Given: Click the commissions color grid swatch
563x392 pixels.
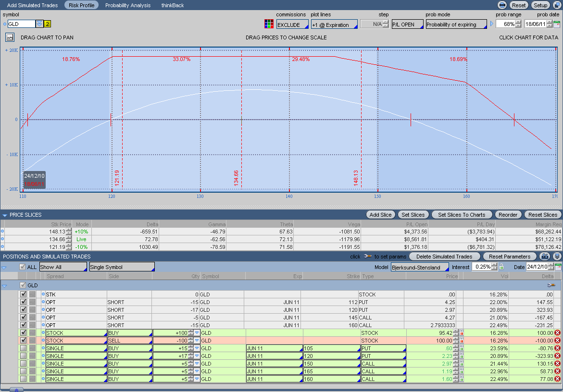Looking at the screenshot, I should 269,24.
